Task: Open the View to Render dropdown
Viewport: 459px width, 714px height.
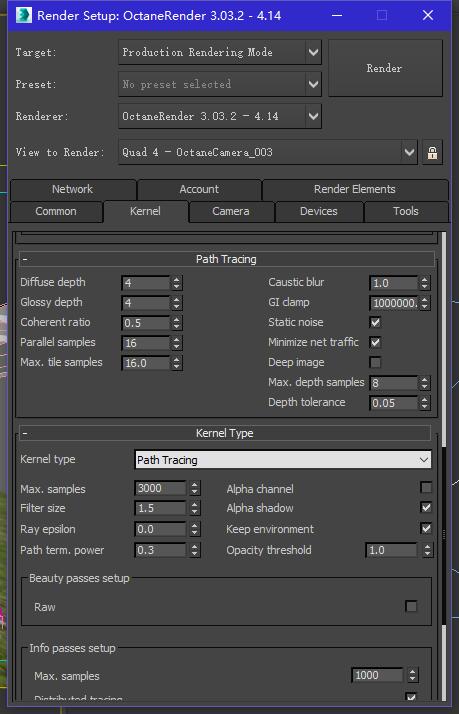Action: (268, 152)
